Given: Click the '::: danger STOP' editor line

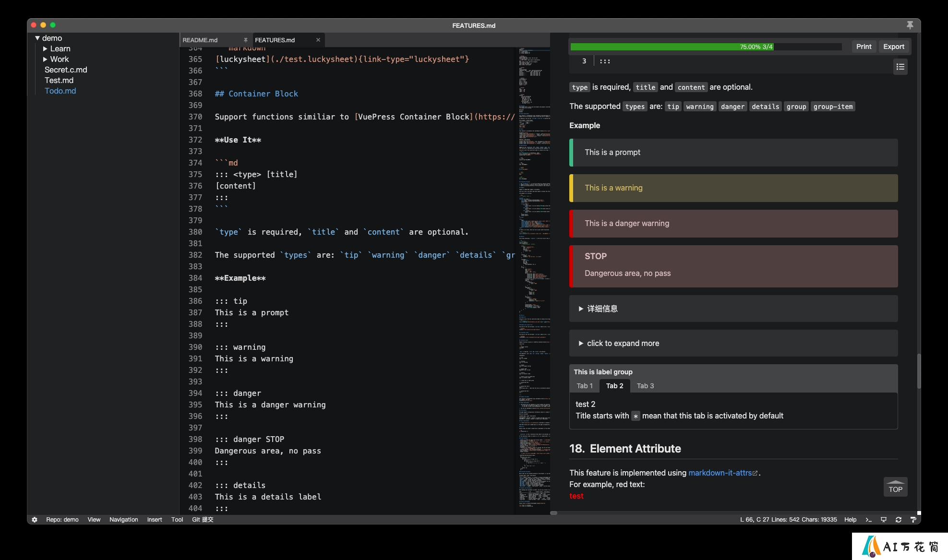Looking at the screenshot, I should pyautogui.click(x=250, y=439).
